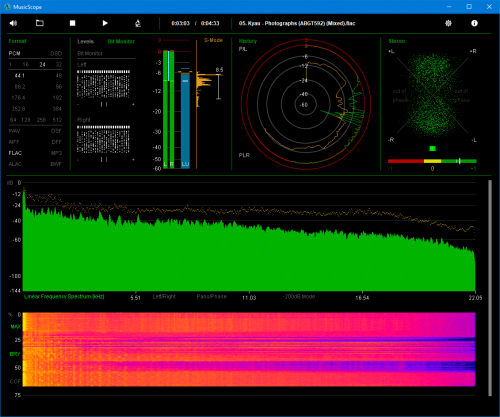Viewport: 500px width, 417px height.
Task: Start playback with the play triangle
Action: pyautogui.click(x=105, y=23)
